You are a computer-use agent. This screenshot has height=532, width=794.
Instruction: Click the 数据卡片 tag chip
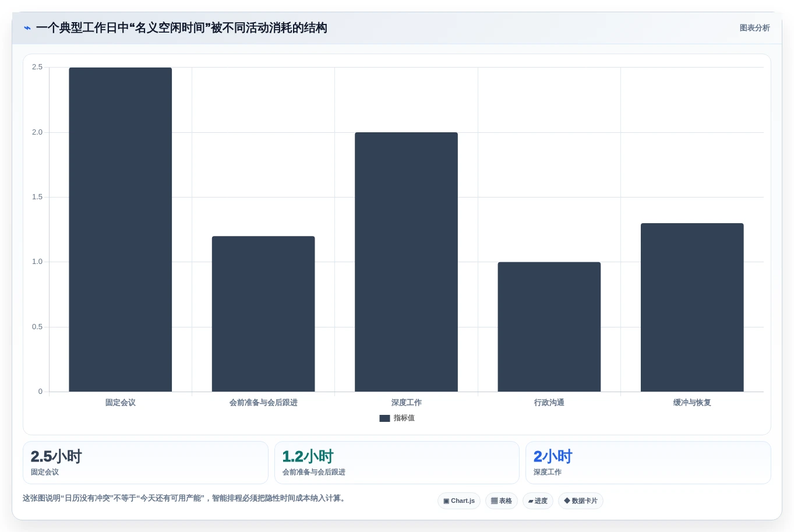point(581,501)
